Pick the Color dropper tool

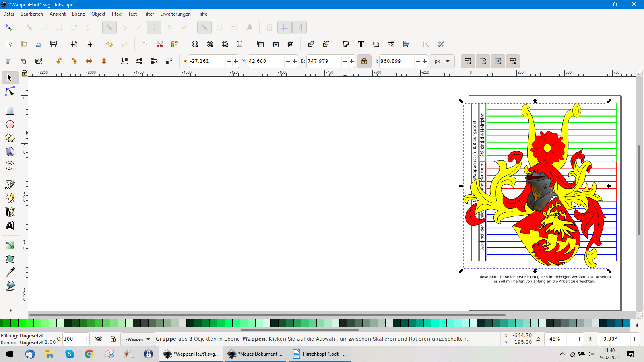[x=10, y=272]
